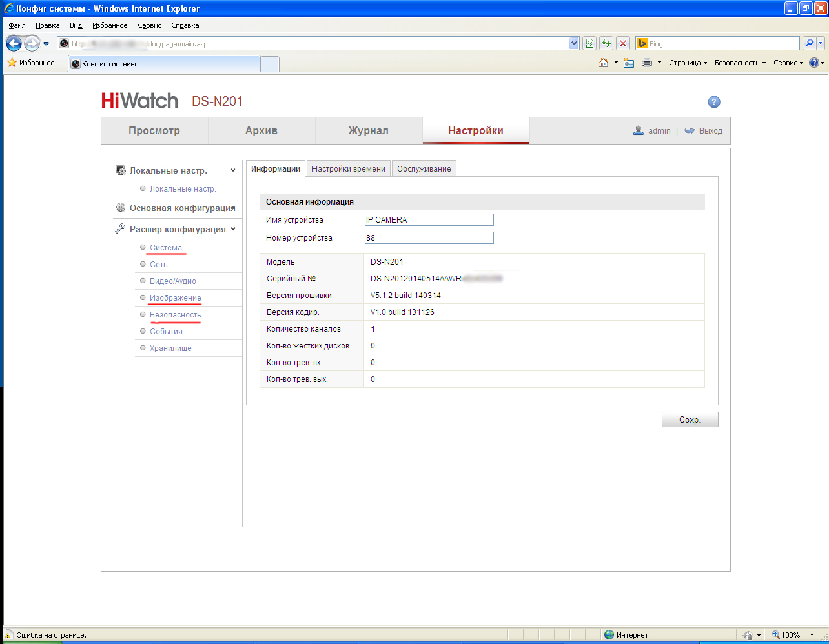The height and width of the screenshot is (644, 829).
Task: Click the HiWatch logo
Action: click(139, 101)
